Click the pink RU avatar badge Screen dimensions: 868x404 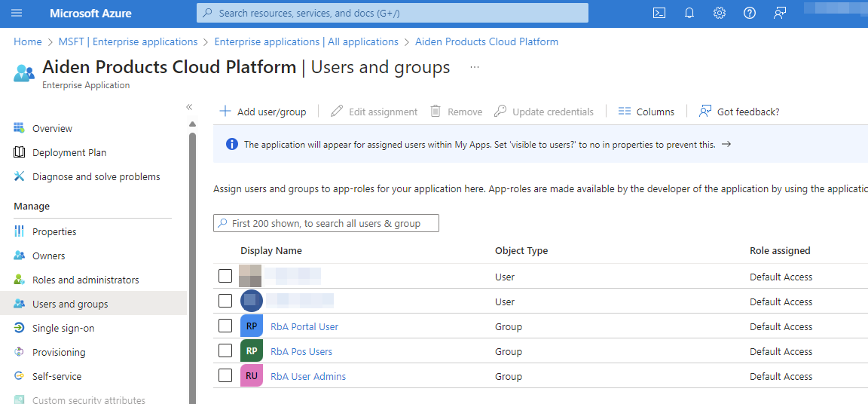pos(252,376)
